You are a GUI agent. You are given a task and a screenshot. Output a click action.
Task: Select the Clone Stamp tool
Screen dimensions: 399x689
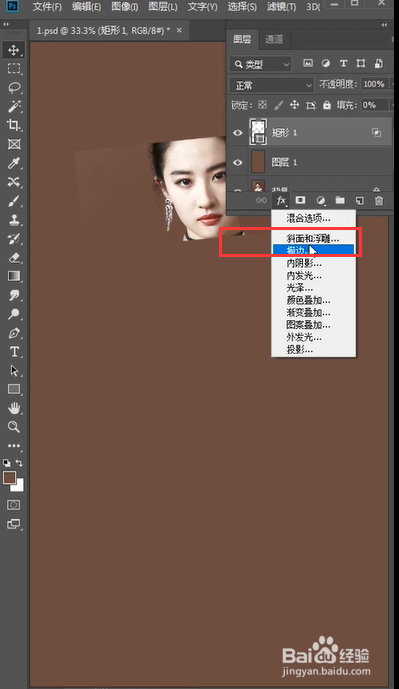(x=14, y=220)
